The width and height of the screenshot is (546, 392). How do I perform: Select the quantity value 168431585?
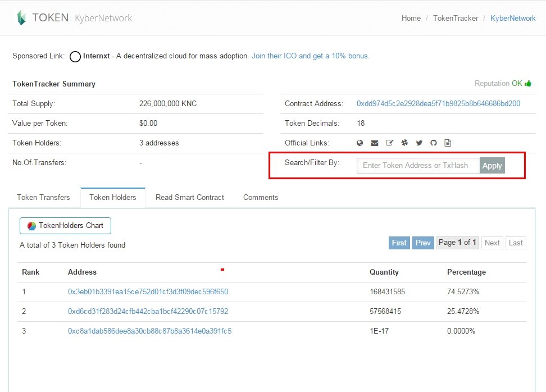[387, 291]
